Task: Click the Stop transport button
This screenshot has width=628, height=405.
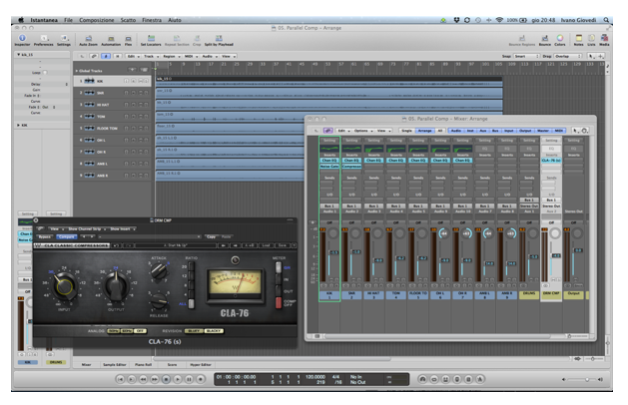Action: (x=166, y=379)
